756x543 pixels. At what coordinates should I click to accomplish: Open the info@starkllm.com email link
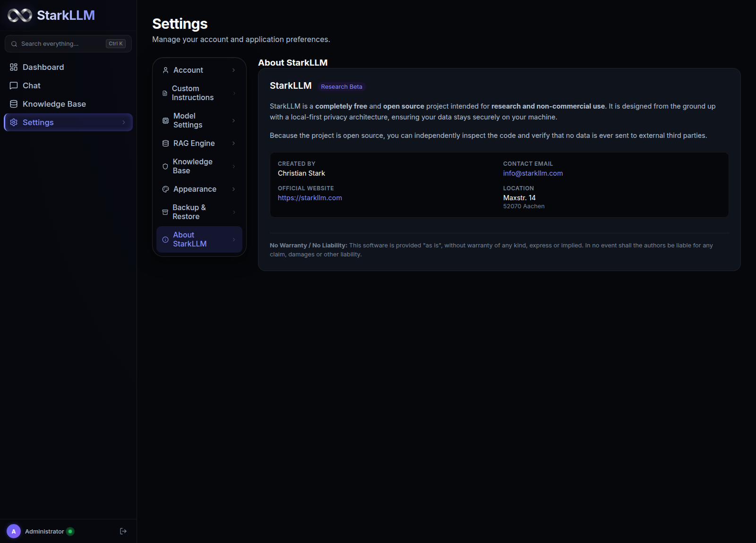coord(533,173)
